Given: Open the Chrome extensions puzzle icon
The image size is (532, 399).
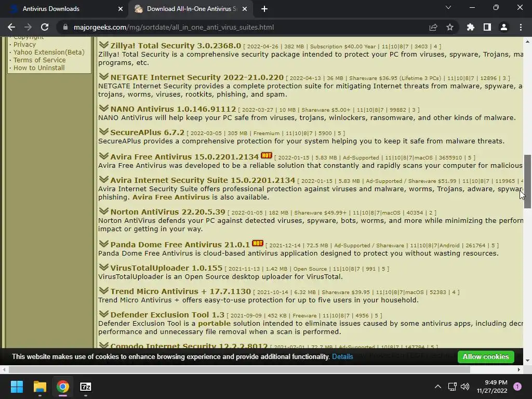Looking at the screenshot, I should coord(471,27).
